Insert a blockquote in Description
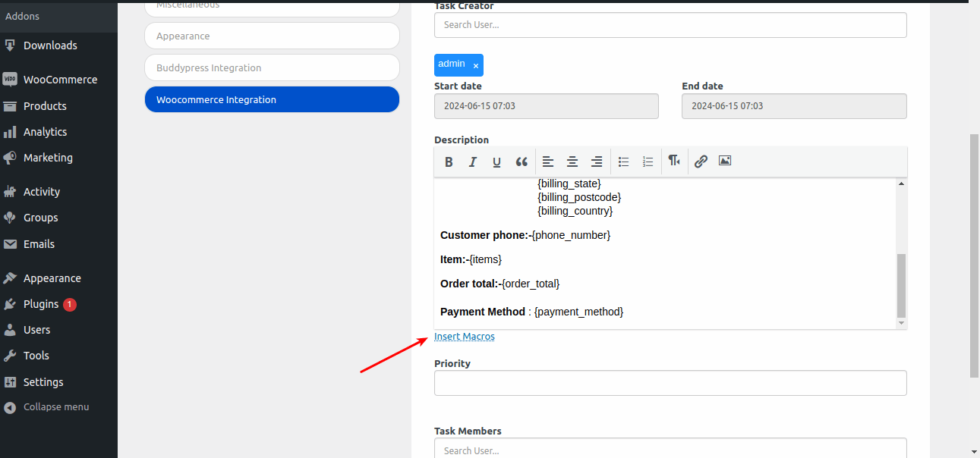This screenshot has width=980, height=458. click(522, 162)
